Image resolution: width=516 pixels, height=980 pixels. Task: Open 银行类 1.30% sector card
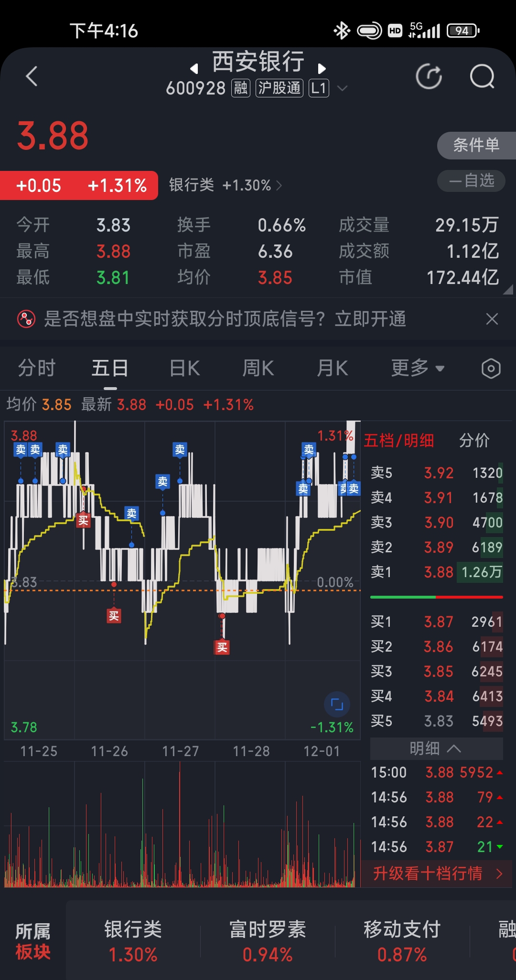(133, 941)
